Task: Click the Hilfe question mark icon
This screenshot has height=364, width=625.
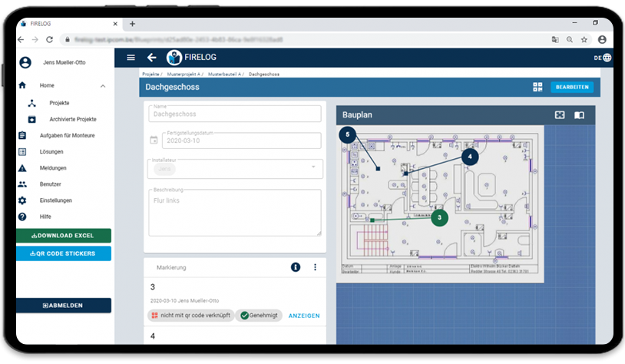Action: coord(22,217)
